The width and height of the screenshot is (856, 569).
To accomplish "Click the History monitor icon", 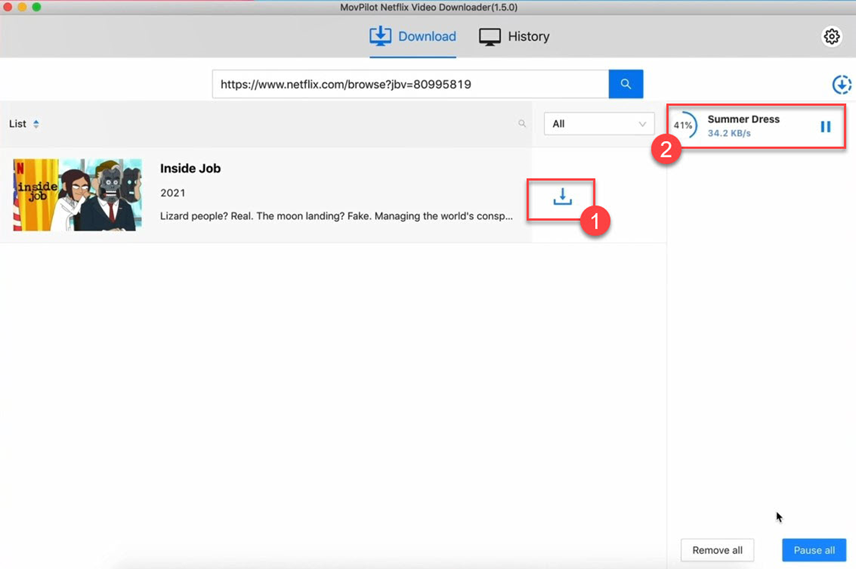I will pos(490,37).
